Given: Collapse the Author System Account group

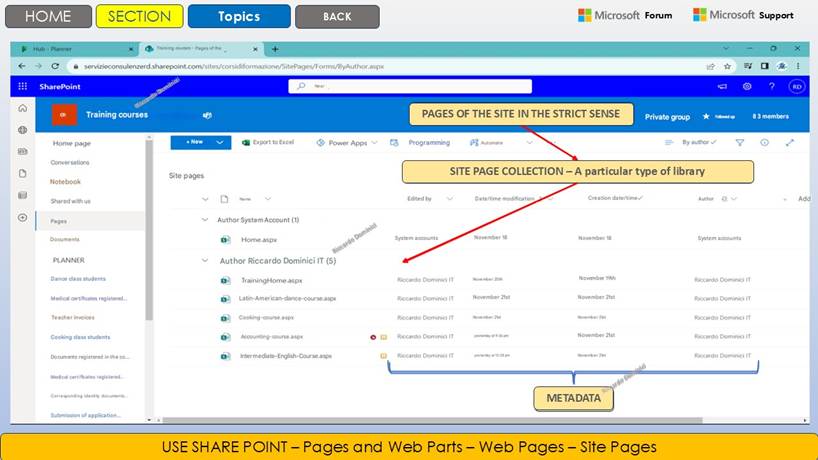Looking at the screenshot, I should click(206, 220).
